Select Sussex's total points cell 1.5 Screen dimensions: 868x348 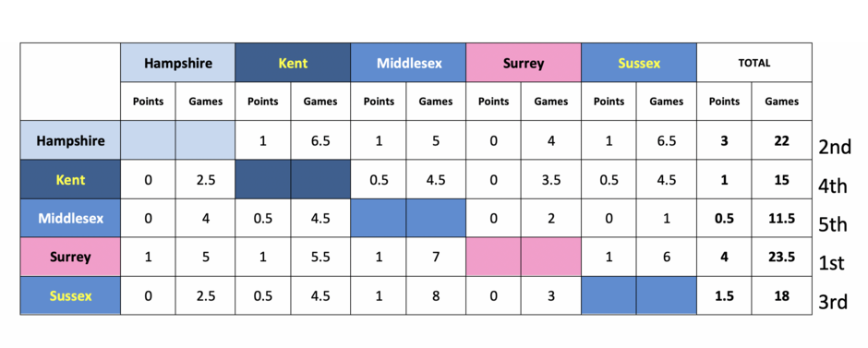click(724, 295)
